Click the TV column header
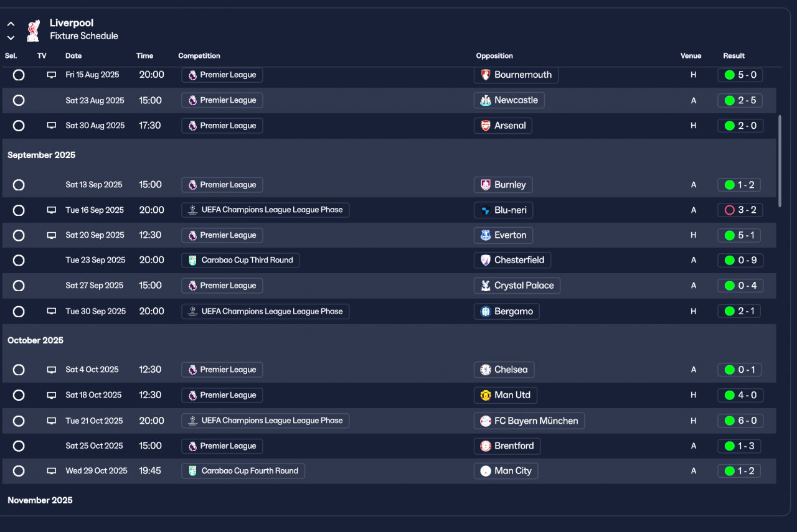 (42, 56)
